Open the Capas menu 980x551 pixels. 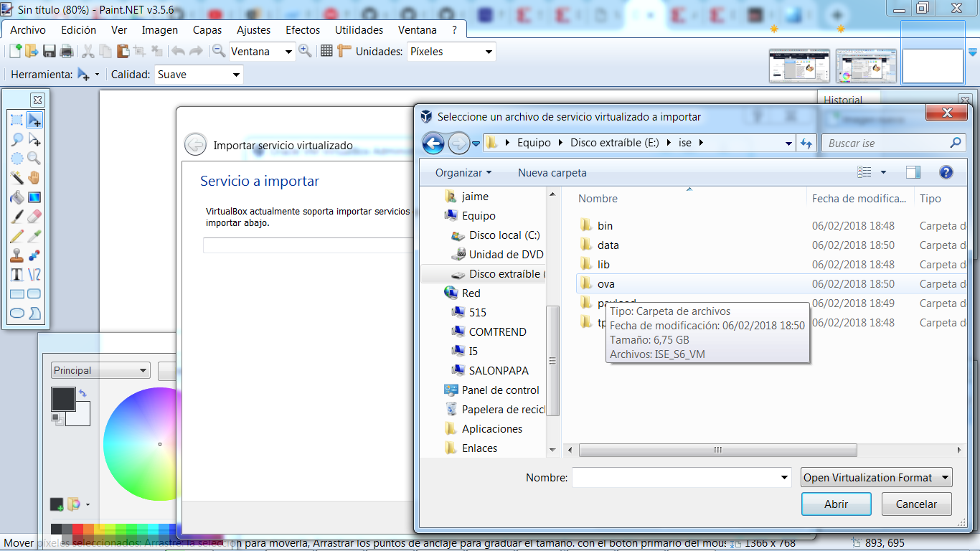point(207,30)
